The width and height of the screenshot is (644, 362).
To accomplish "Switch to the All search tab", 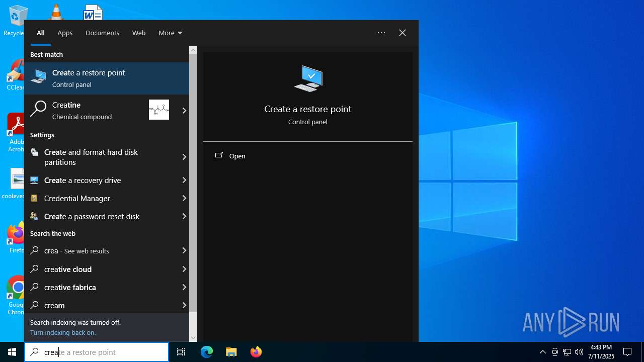I will click(40, 33).
